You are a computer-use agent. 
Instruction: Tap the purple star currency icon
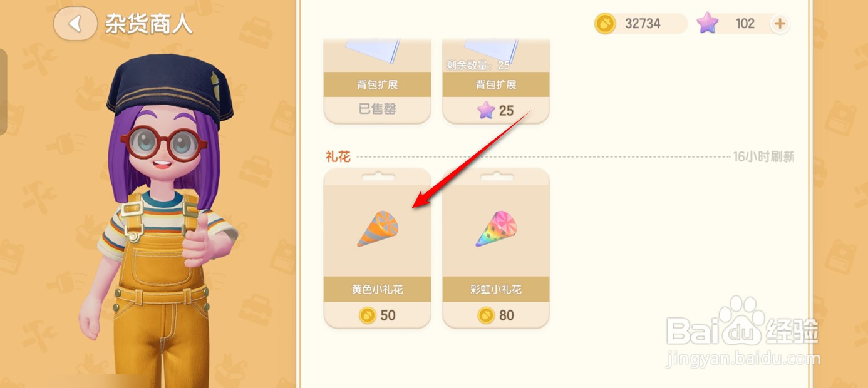(x=708, y=24)
